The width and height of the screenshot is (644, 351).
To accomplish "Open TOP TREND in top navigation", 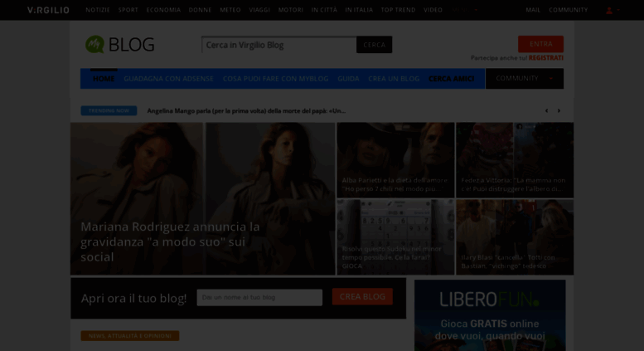I will pos(398,10).
